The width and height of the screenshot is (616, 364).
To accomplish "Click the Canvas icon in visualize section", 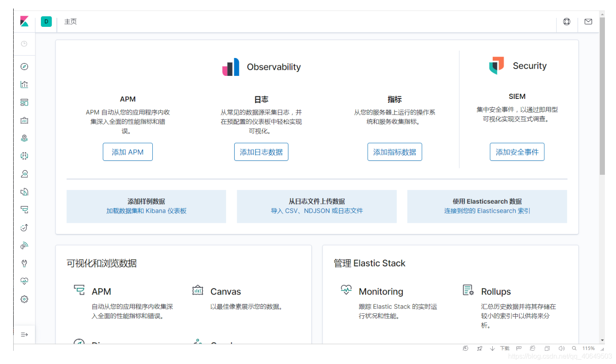I will (198, 290).
